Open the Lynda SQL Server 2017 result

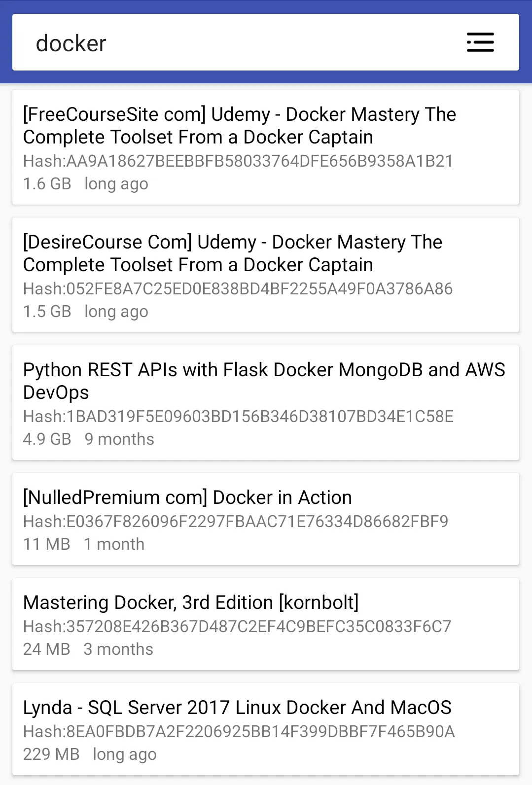pyautogui.click(x=237, y=707)
